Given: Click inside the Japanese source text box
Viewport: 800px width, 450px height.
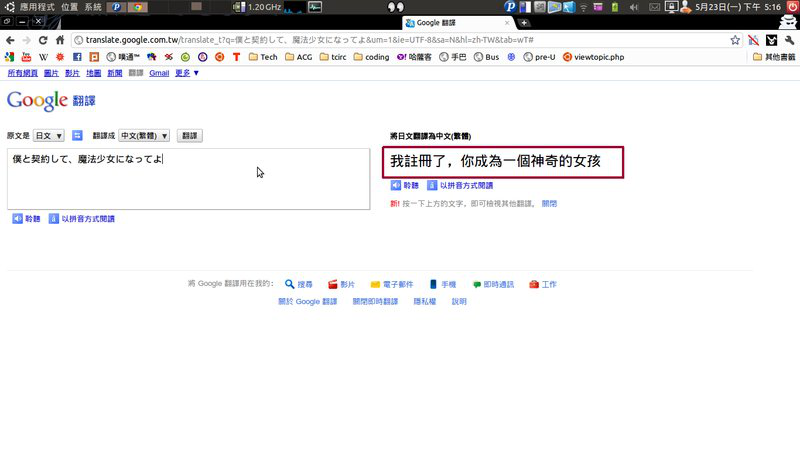Looking at the screenshot, I should pos(188,179).
